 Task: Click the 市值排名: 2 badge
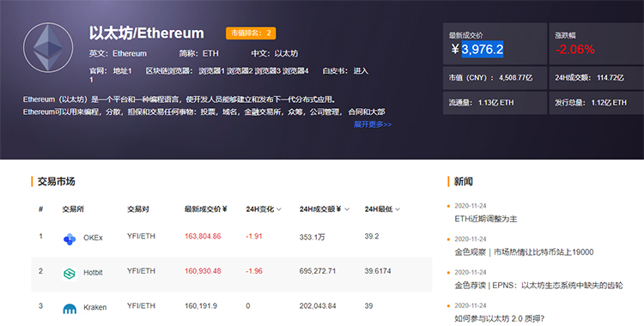tap(251, 33)
